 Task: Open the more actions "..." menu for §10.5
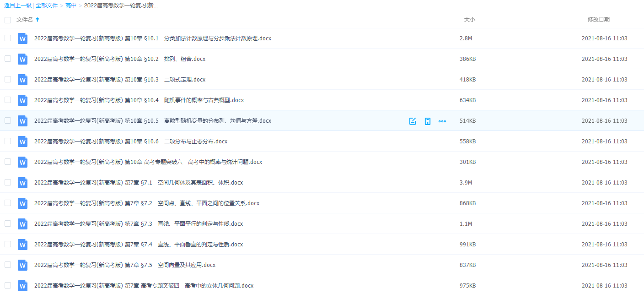442,121
